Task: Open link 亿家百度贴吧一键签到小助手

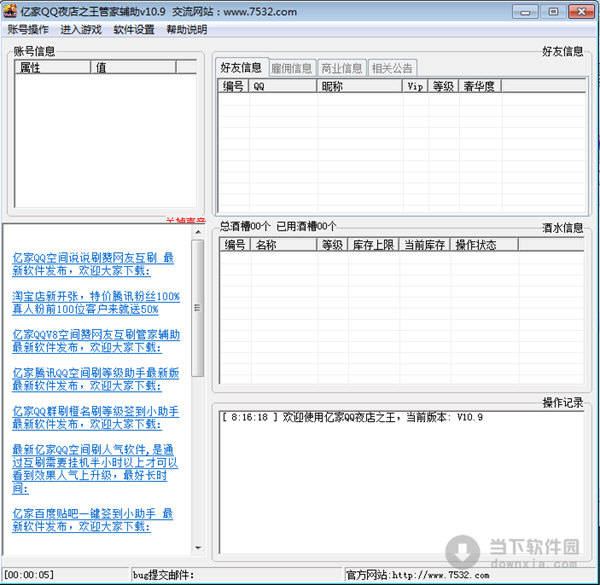Action: (x=93, y=520)
